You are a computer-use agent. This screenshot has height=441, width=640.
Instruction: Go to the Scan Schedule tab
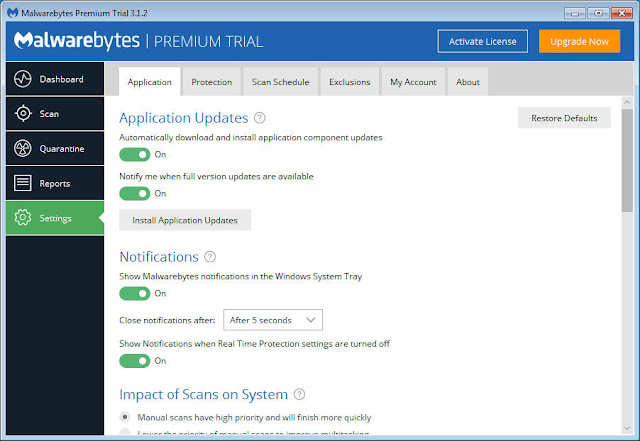point(280,82)
